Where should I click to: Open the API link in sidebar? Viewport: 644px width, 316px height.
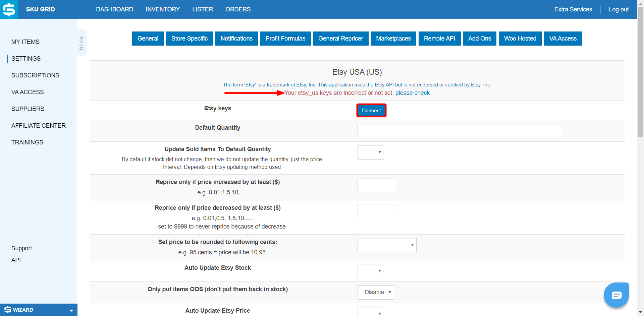click(16, 260)
